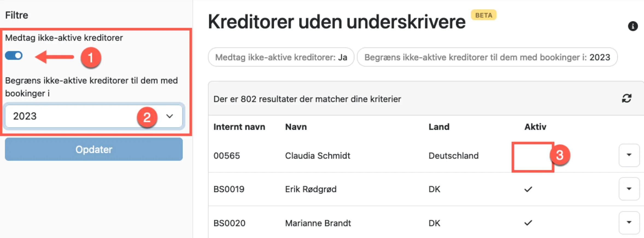
Task: Click the Internt navn column header
Action: click(239, 127)
